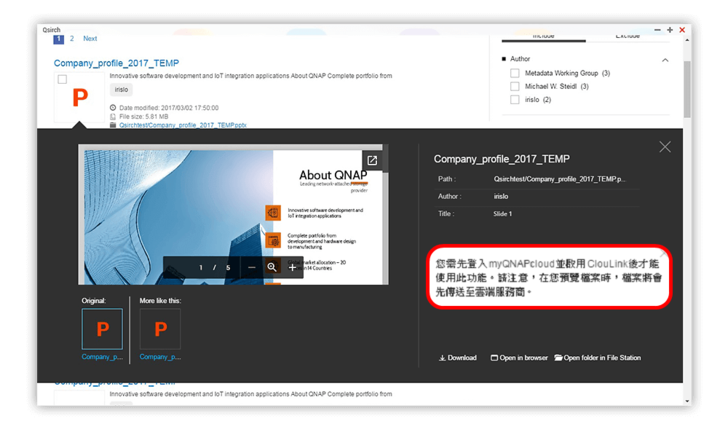
Task: Maximize the Qsirch window
Action: click(670, 30)
